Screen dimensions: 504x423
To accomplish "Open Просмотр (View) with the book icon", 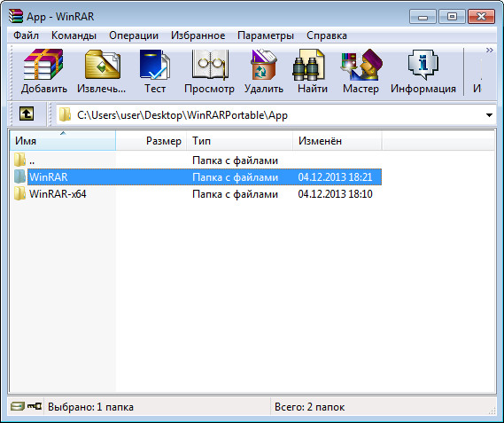I will click(210, 65).
